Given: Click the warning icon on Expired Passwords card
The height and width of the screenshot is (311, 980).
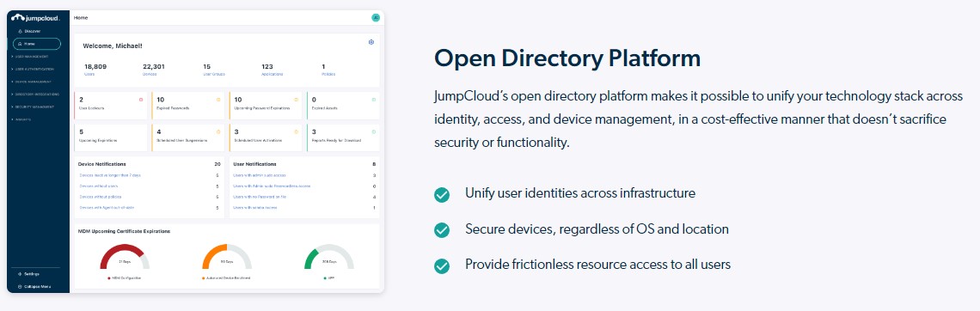Looking at the screenshot, I should click(218, 100).
